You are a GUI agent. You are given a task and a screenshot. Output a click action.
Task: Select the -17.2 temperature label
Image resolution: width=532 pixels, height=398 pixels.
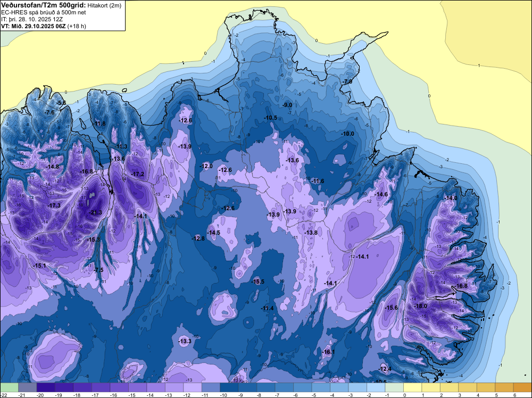pyautogui.click(x=138, y=174)
